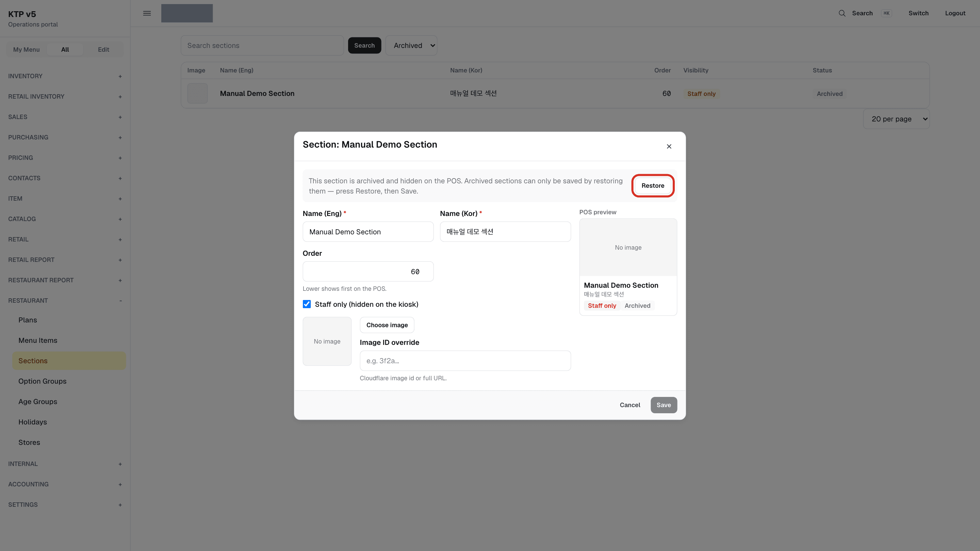Expand the ITEM menu group
The width and height of the screenshot is (980, 551).
coord(65,199)
